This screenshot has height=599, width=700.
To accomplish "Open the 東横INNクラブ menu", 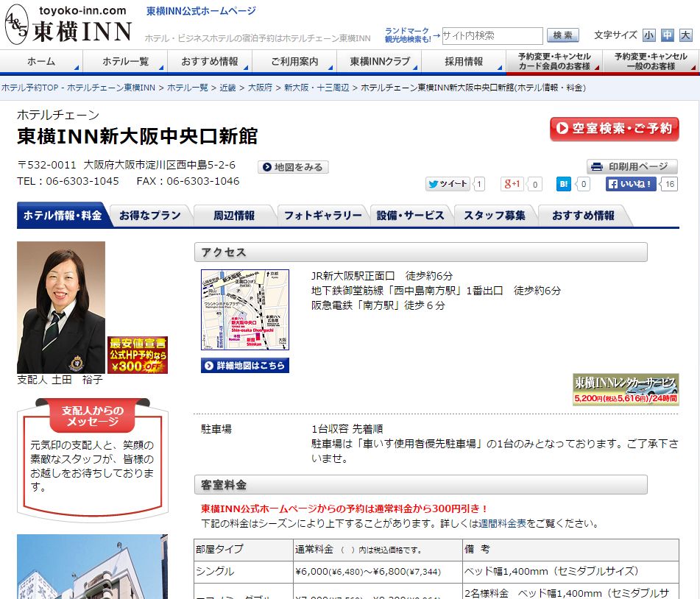I will [x=379, y=61].
